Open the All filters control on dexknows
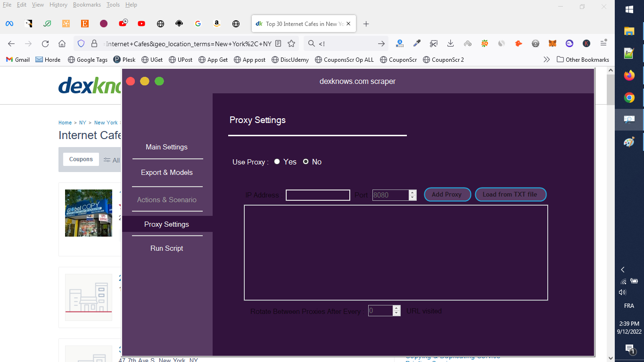Viewport: 644px width, 362px height. pos(112,160)
